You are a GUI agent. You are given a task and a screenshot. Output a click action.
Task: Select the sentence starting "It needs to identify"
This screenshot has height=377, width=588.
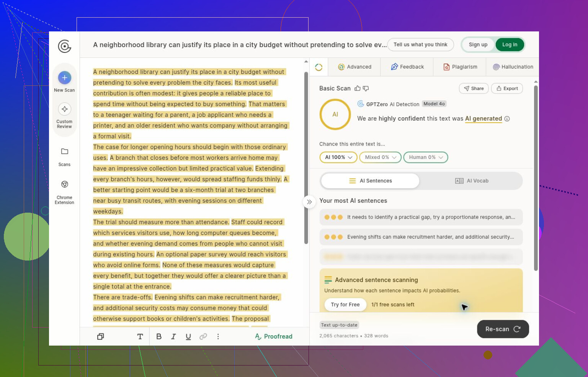click(421, 217)
